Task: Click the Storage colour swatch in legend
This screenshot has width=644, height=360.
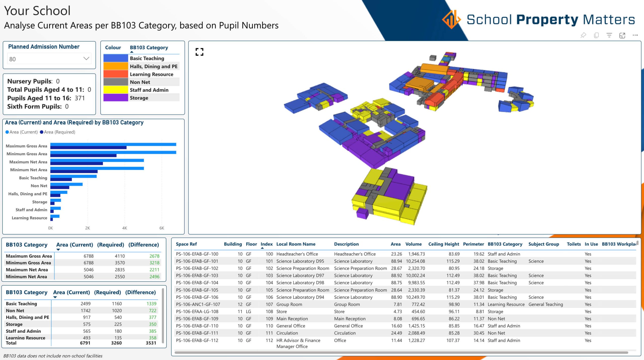Action: (x=114, y=98)
